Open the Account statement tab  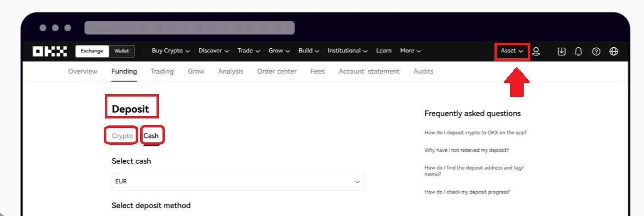369,71
